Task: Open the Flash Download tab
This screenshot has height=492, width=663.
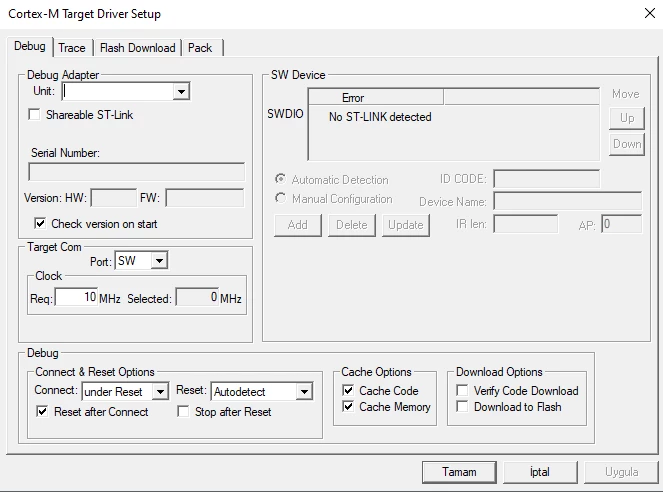Action: pyautogui.click(x=137, y=48)
